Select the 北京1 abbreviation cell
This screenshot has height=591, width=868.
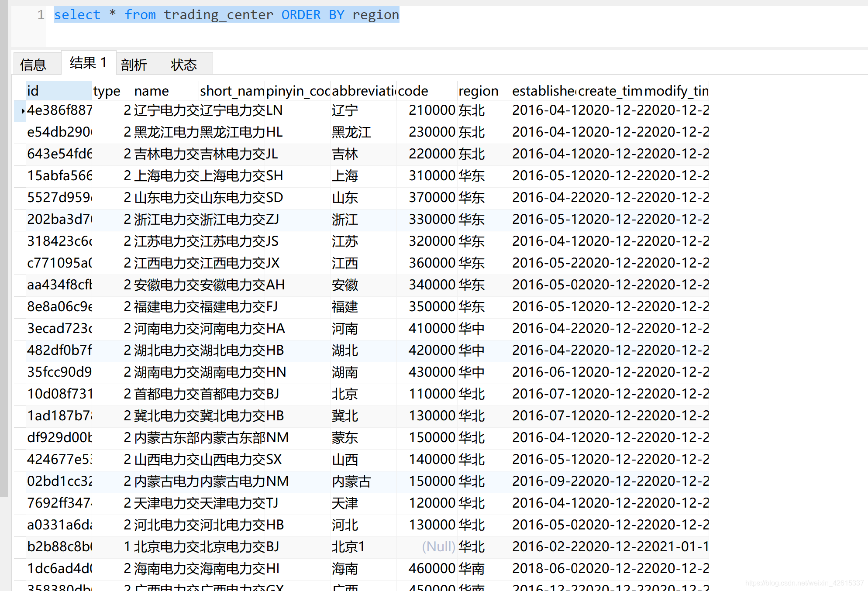click(348, 546)
